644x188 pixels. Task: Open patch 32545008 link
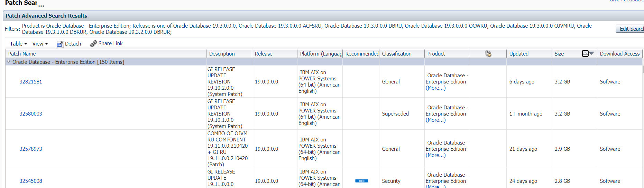(31, 181)
